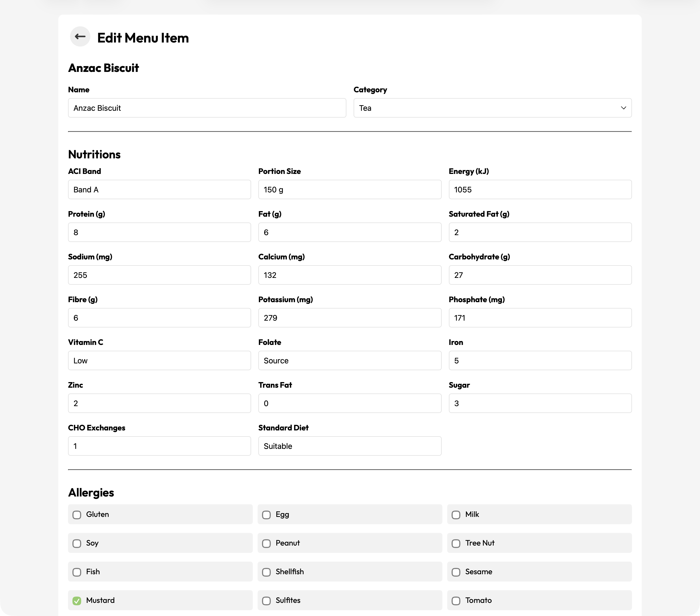Viewport: 700px width, 616px height.
Task: Click the Iron field
Action: 540,361
